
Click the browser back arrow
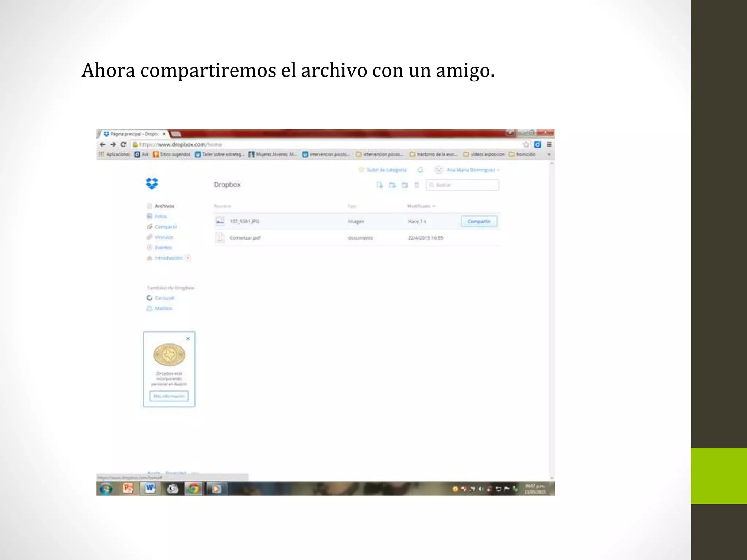102,144
